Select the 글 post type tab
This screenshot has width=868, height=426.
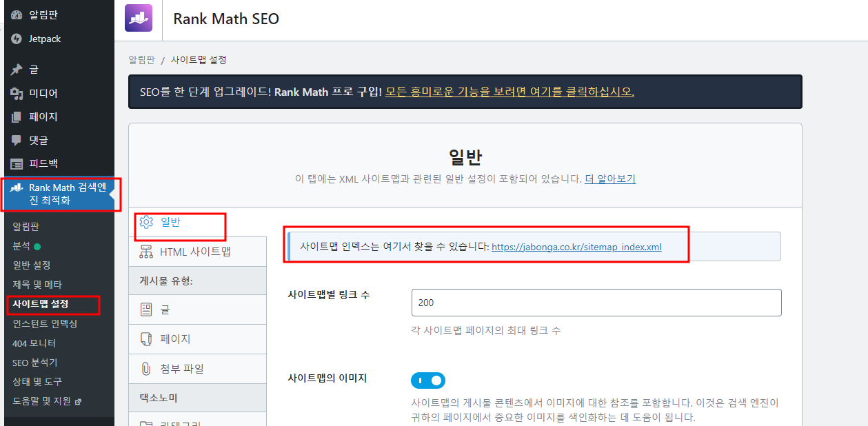coord(197,310)
